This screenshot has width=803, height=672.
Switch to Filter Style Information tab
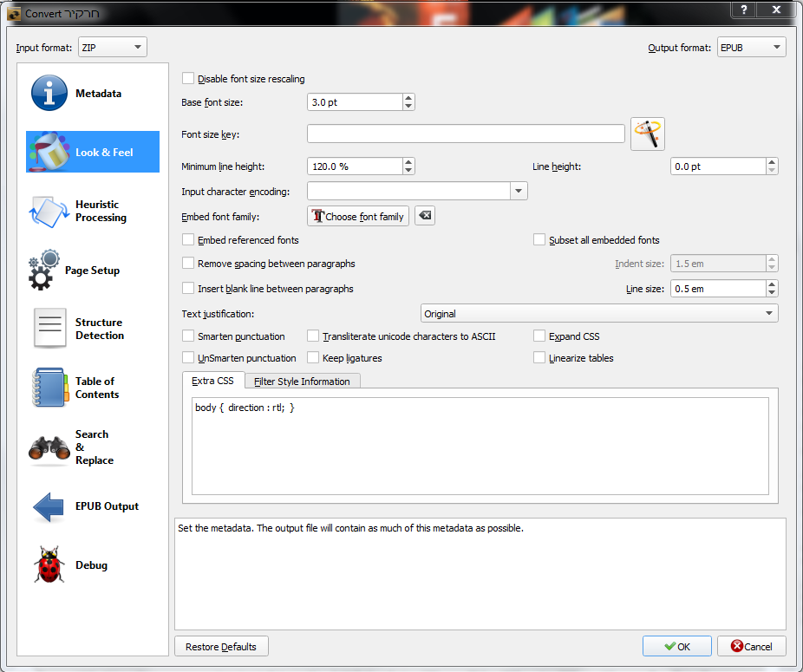coord(302,381)
